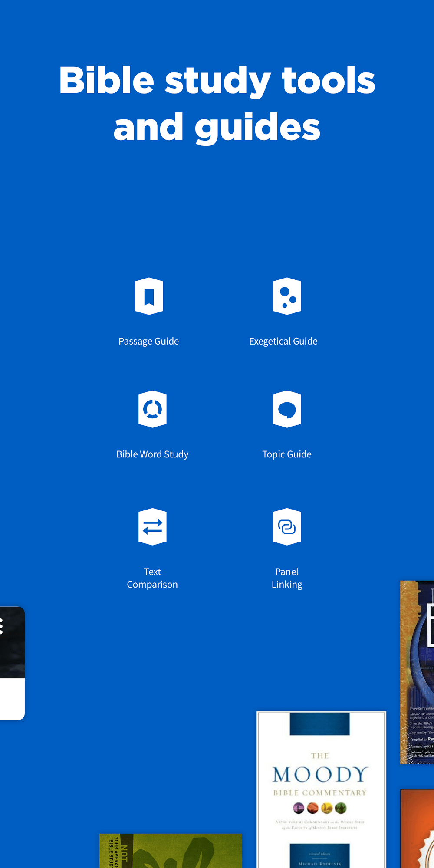Open the Passage Guide icon

[x=149, y=296]
